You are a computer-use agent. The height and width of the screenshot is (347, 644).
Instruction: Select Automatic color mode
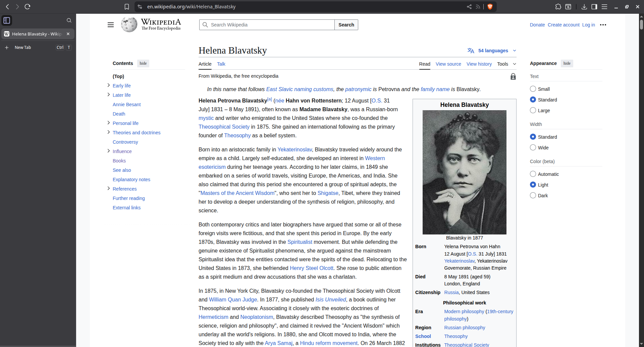pyautogui.click(x=533, y=174)
